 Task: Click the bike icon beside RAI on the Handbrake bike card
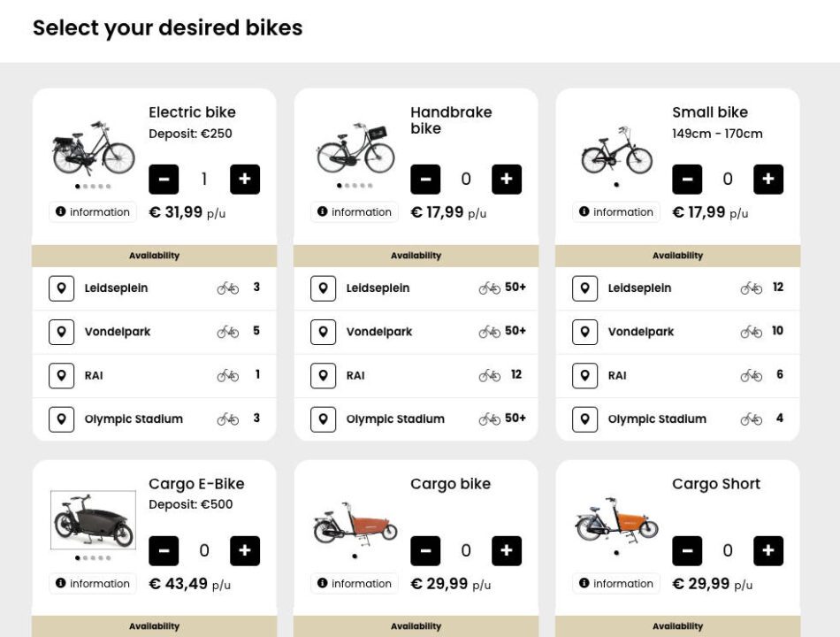coord(490,374)
